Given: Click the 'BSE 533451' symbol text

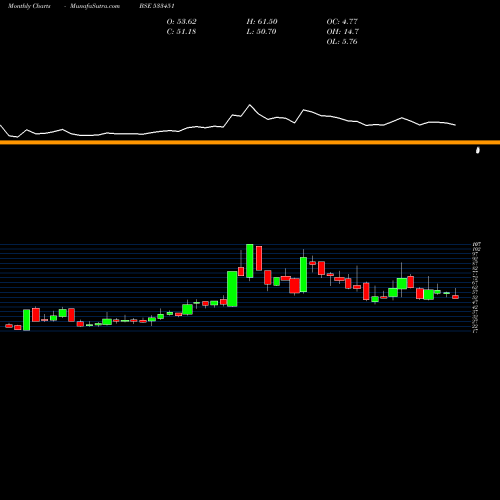Looking at the screenshot, I should [x=157, y=6].
